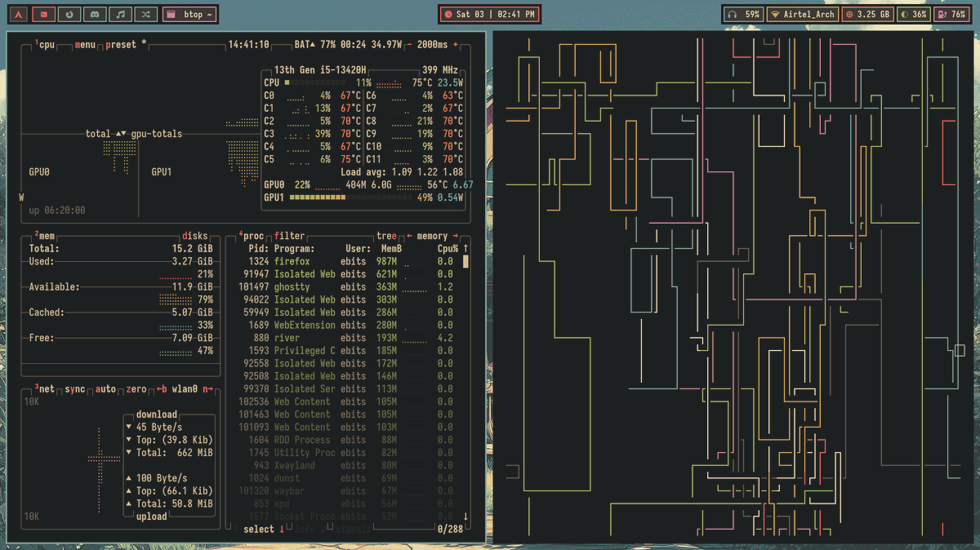Click the Pid: column header

pyautogui.click(x=259, y=248)
